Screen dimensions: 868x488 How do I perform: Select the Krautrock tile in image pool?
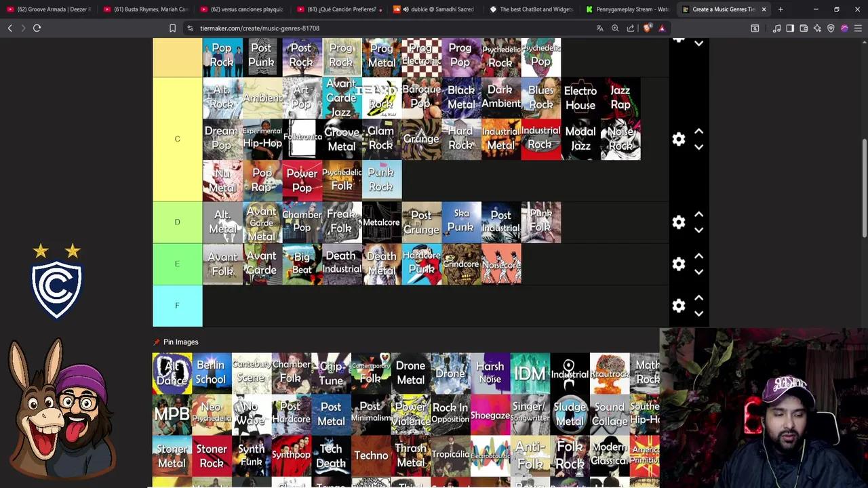click(610, 373)
